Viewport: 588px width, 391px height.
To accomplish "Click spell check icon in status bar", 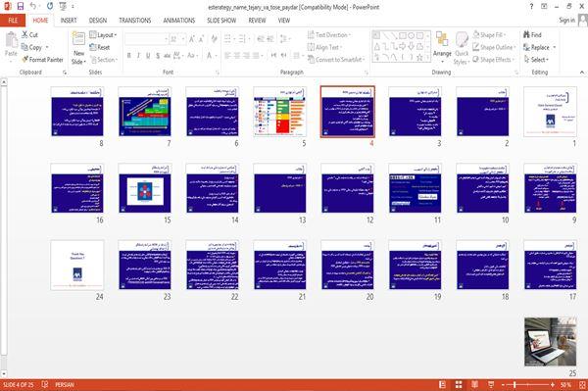I will (x=45, y=384).
